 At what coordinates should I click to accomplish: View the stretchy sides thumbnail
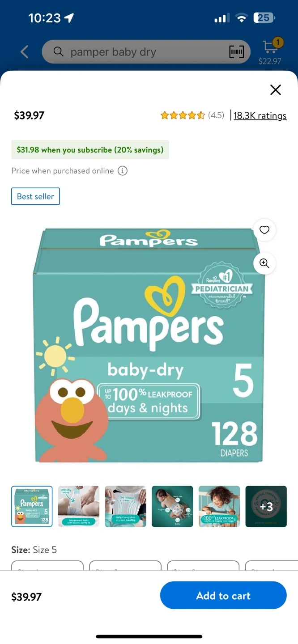coord(79,506)
